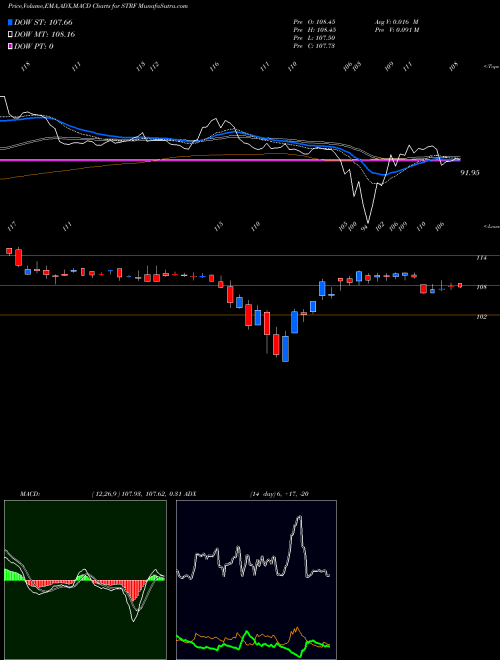Click the 'Pre C: 107.73' value
Image resolution: width=500 pixels, height=660 pixels.
(x=314, y=46)
